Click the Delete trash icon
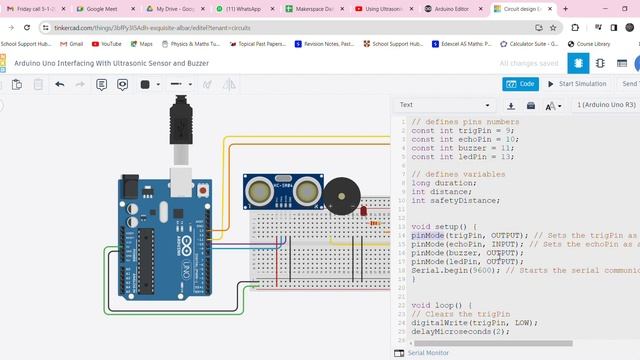Image resolution: width=640 pixels, height=360 pixels. [38, 84]
